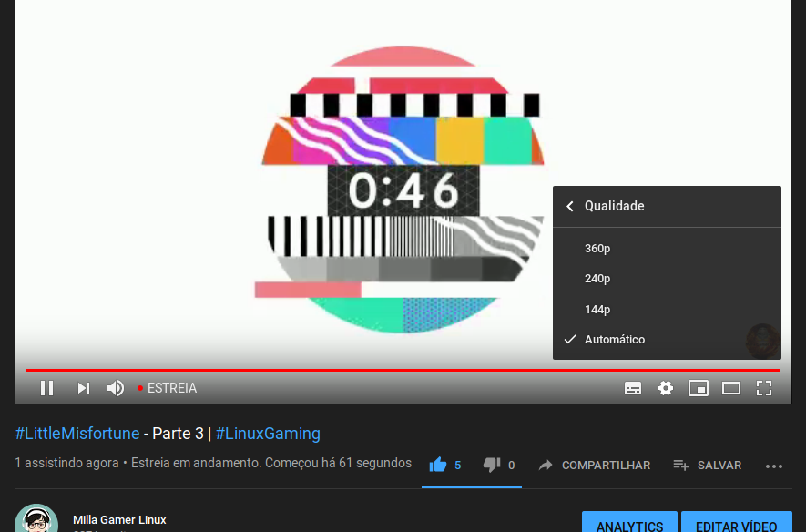Click the ESTREIA live indicator
The height and width of the screenshot is (532, 806).
click(167, 388)
